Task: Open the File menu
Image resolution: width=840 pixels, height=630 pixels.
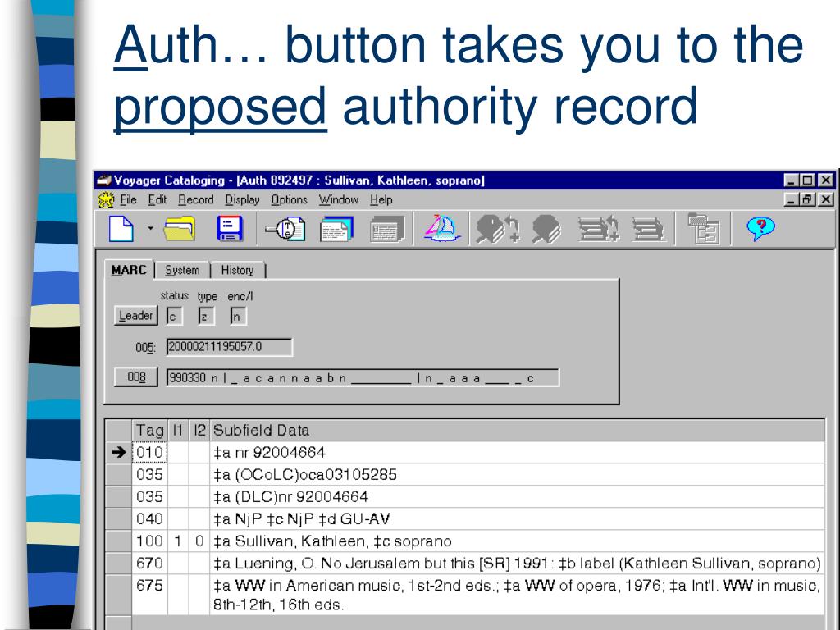Action: 128,200
